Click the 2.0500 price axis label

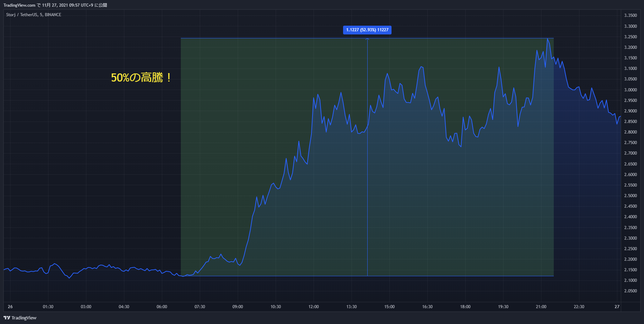(630, 291)
